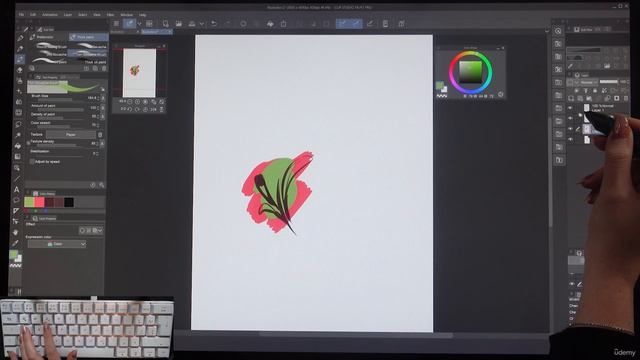Click the trash icon in the sub tool panel
The width and height of the screenshot is (640, 360).
point(104,69)
